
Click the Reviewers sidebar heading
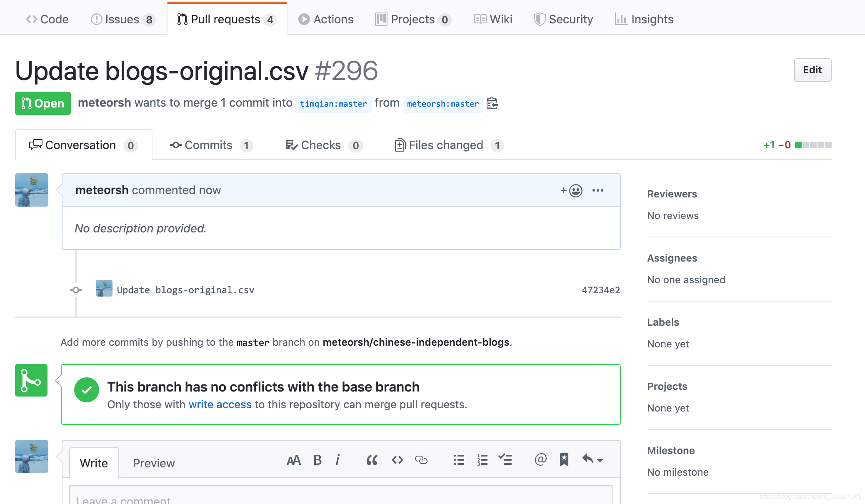672,194
